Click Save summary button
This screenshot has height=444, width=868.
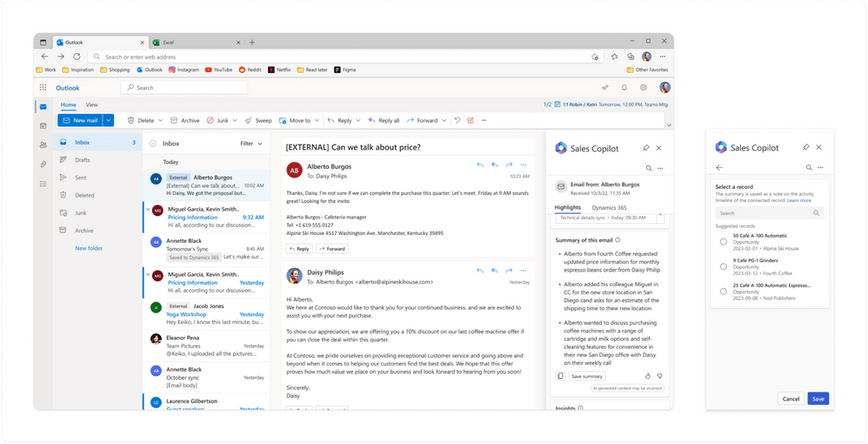click(x=587, y=376)
